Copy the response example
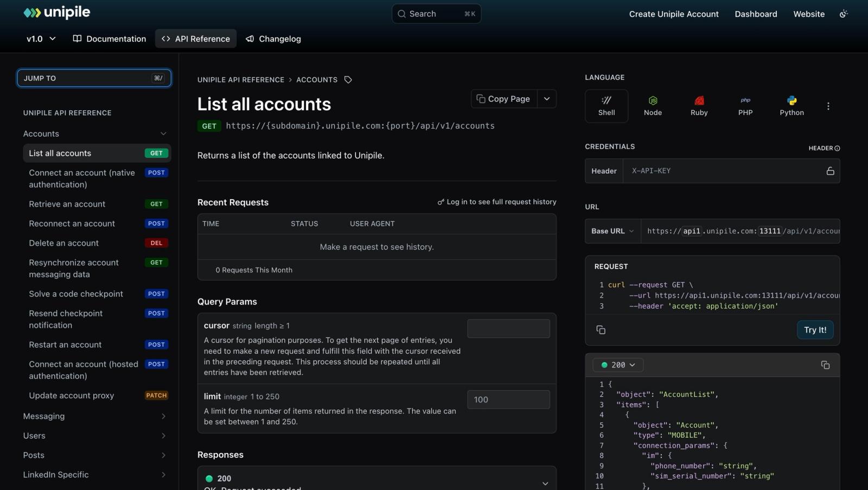This screenshot has width=868, height=490. (825, 365)
